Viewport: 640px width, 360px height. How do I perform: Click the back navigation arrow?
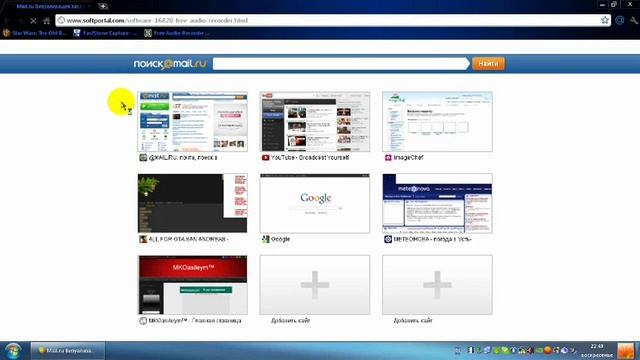pyautogui.click(x=7, y=20)
